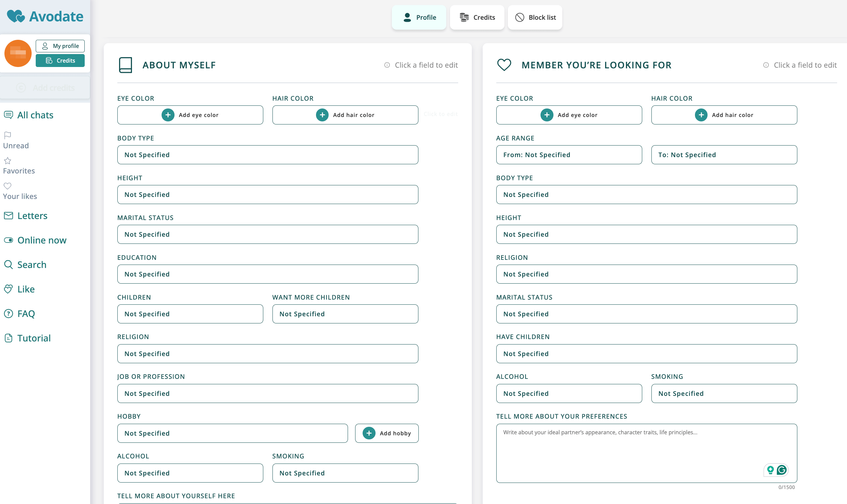Go to Online now page

coord(42,240)
